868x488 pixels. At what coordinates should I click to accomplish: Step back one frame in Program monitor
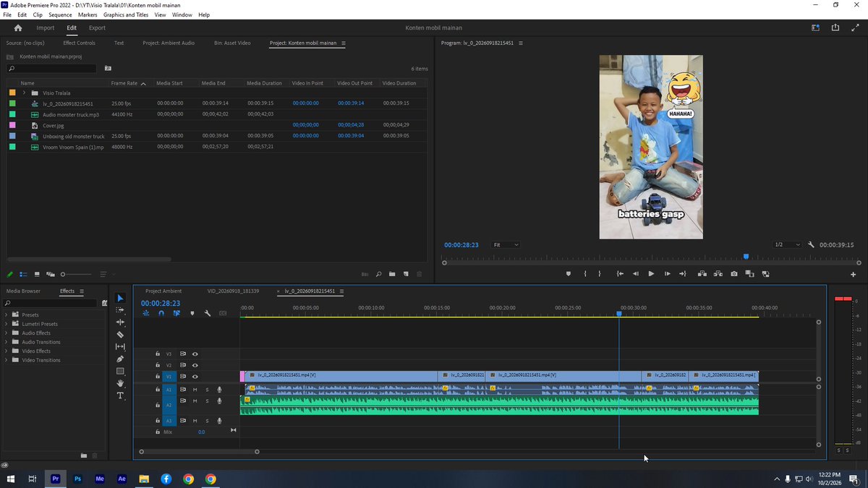tap(636, 274)
